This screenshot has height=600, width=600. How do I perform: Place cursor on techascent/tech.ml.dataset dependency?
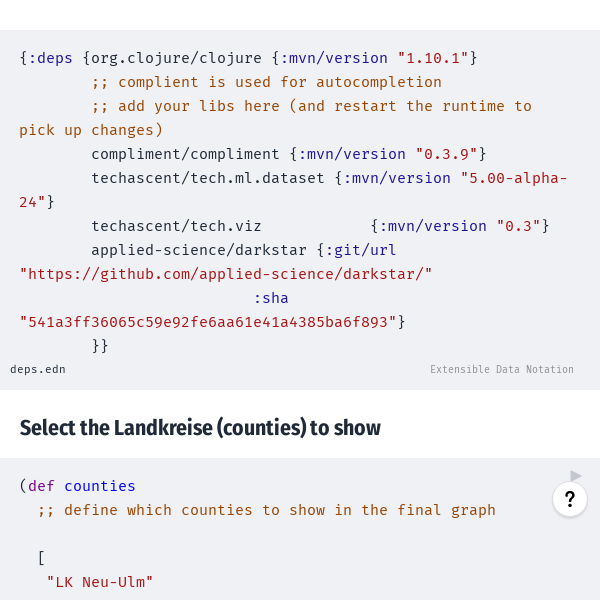click(208, 178)
